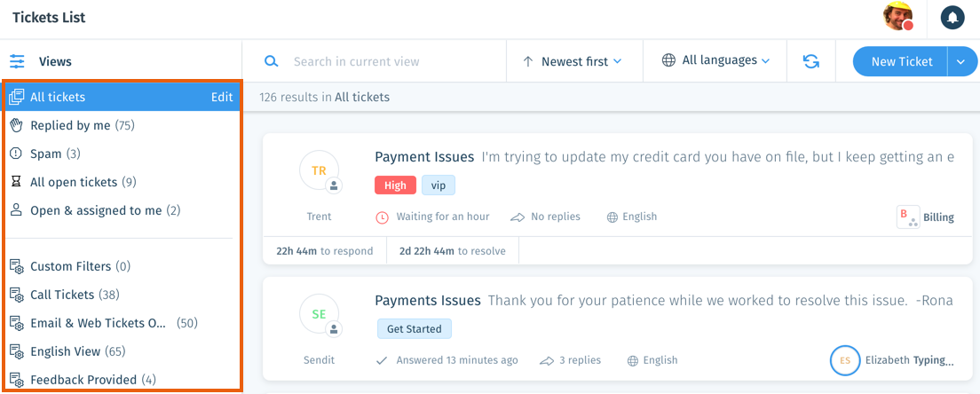Click Edit next to All tickets
This screenshot has height=394, width=980.
coord(221,97)
